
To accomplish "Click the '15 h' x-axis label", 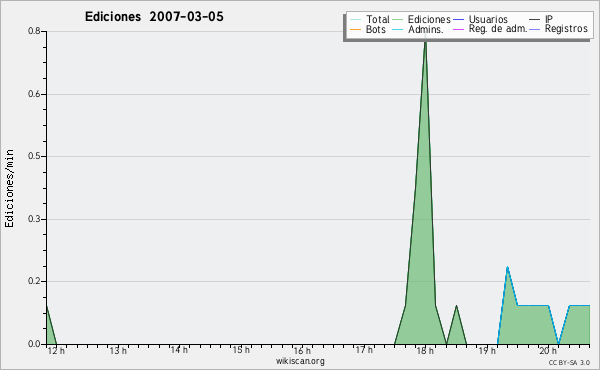I will pyautogui.click(x=241, y=350).
